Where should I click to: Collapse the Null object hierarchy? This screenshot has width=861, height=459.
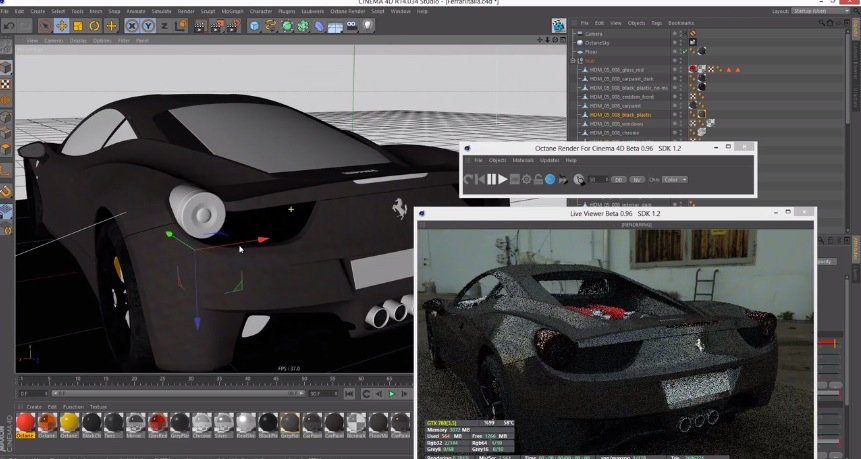[x=575, y=60]
